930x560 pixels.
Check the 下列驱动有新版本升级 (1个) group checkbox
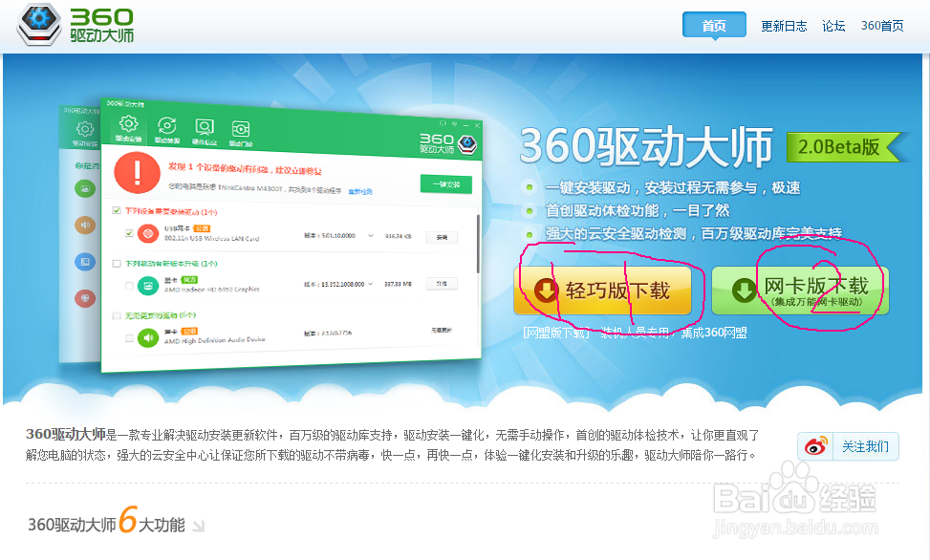point(117,264)
